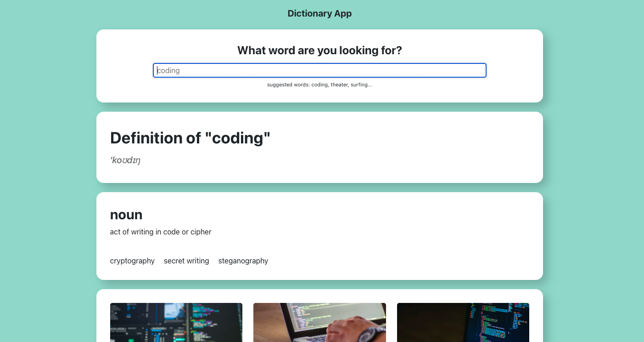Open the first coding photo with monitor code

176,322
